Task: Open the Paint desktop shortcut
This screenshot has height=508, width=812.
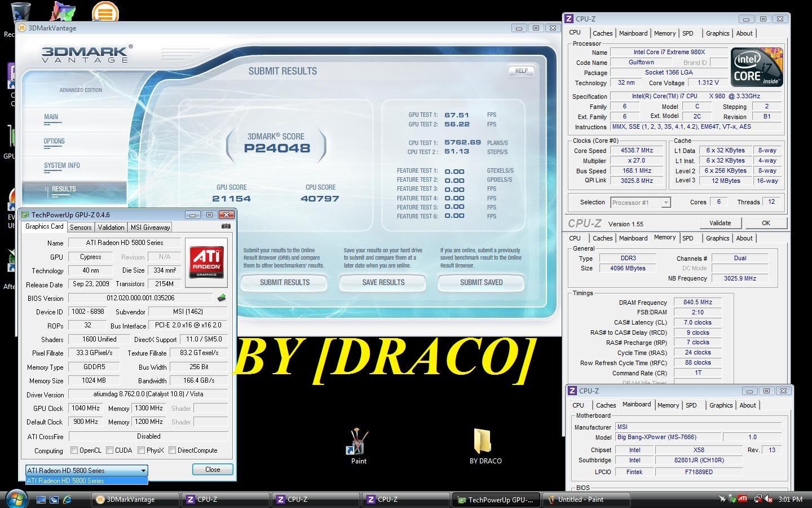Action: (359, 446)
